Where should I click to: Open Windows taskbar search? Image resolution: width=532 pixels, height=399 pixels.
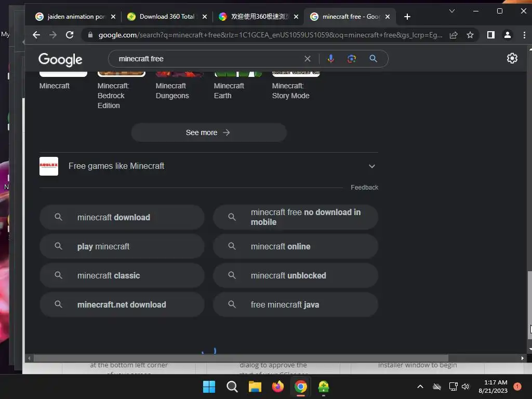(x=232, y=387)
